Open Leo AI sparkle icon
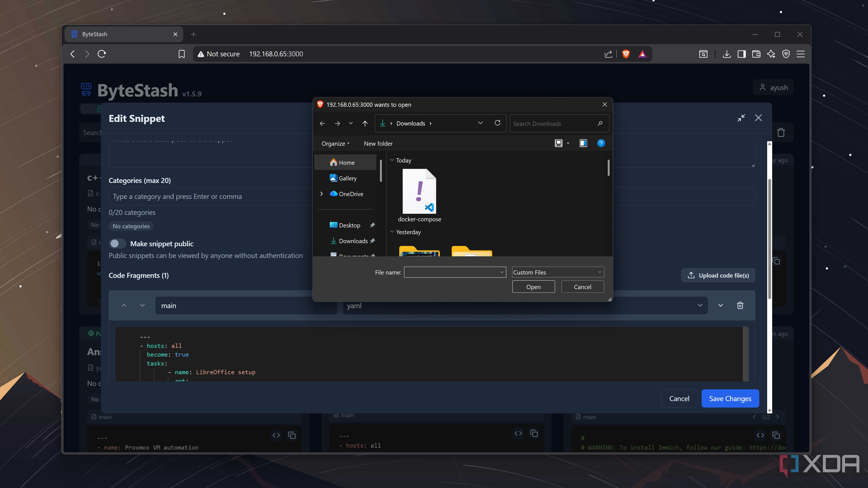Image resolution: width=868 pixels, height=488 pixels. coord(771,54)
